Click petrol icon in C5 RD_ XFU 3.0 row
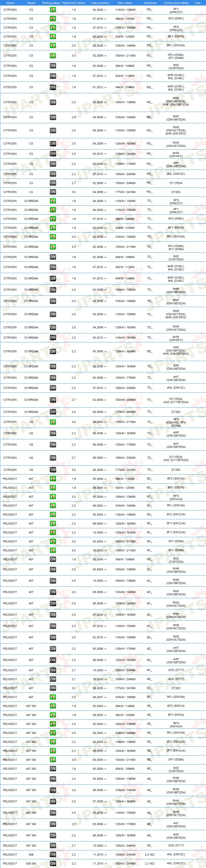The height and width of the screenshot is (868, 206). click(x=53, y=56)
